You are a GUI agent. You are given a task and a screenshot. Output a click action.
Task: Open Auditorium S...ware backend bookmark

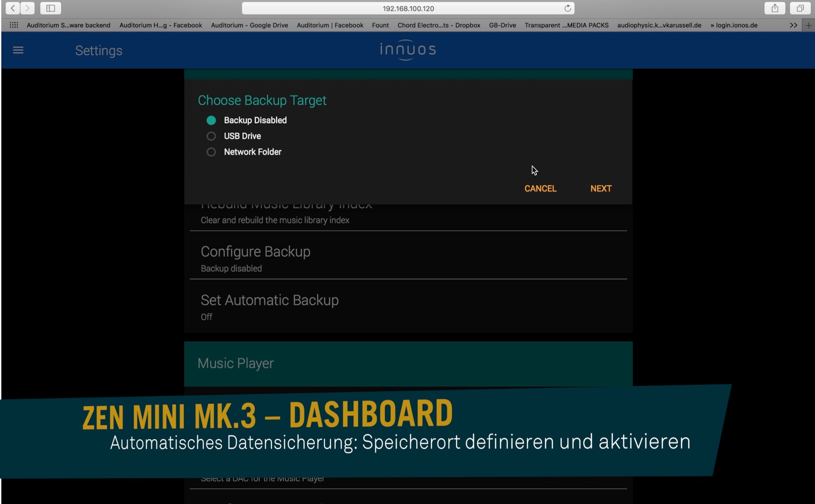point(68,25)
